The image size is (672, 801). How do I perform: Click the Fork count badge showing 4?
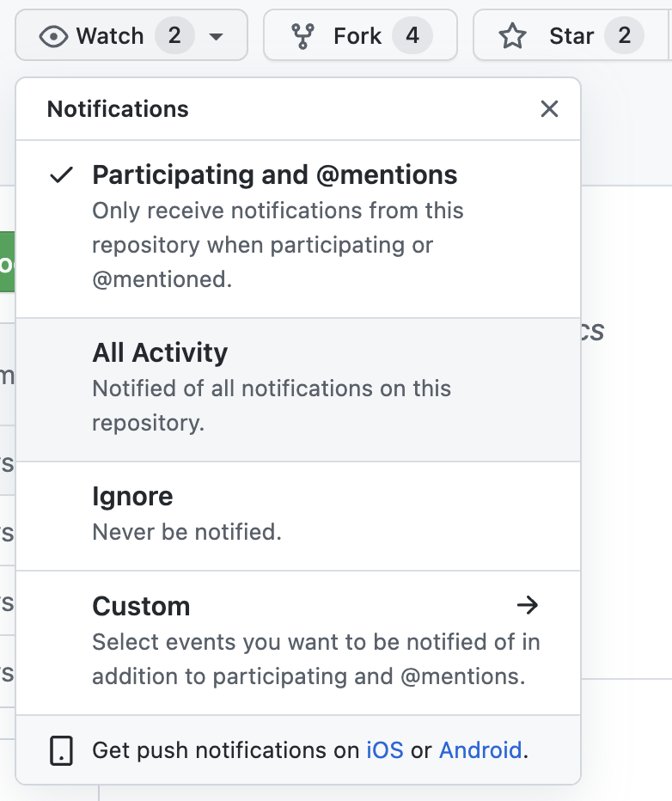[412, 36]
